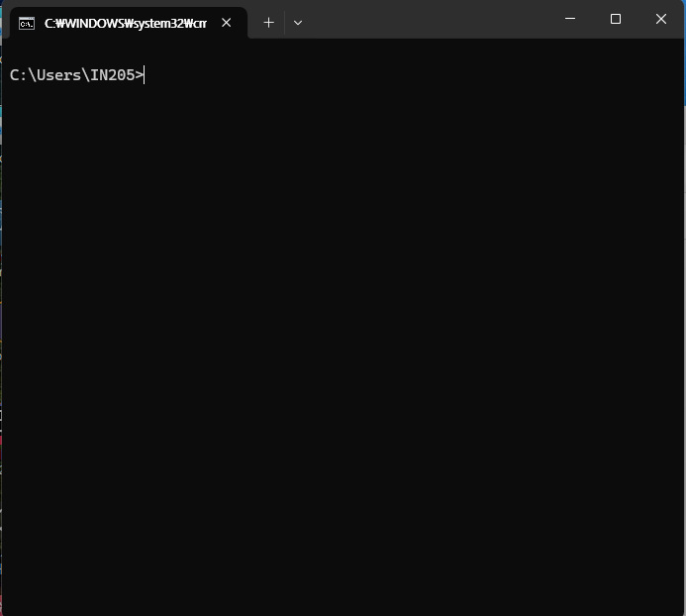Click the cmd icon on the terminal tab
The height and width of the screenshot is (616, 686).
(x=27, y=23)
